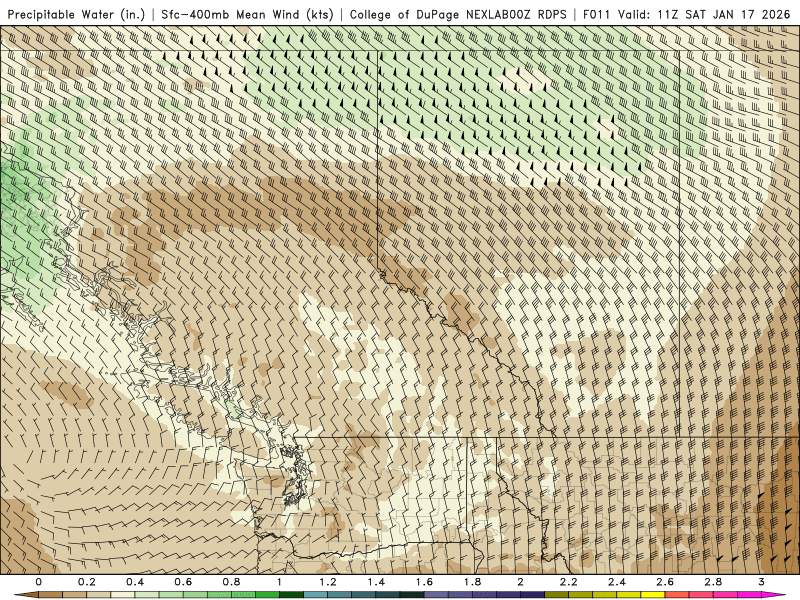Screen dimensions: 800x600
Task: Click the colorbar label '2.8'
Action: click(x=713, y=582)
